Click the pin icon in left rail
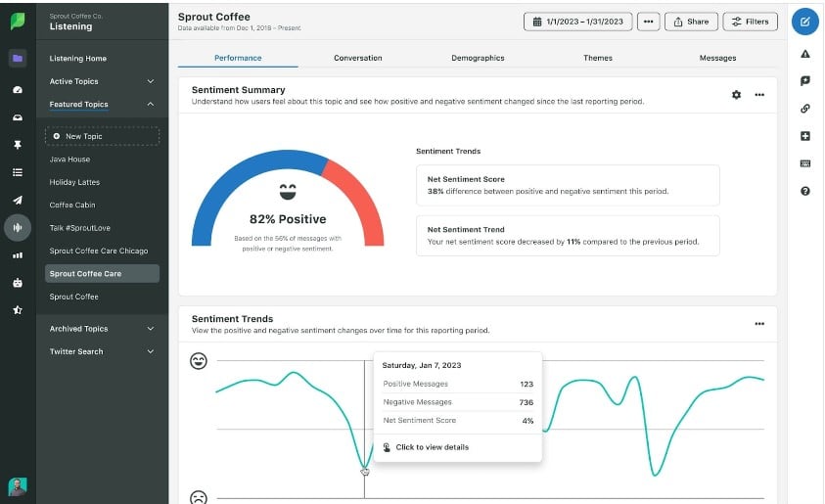Screen dimensions: 825x504 18,145
